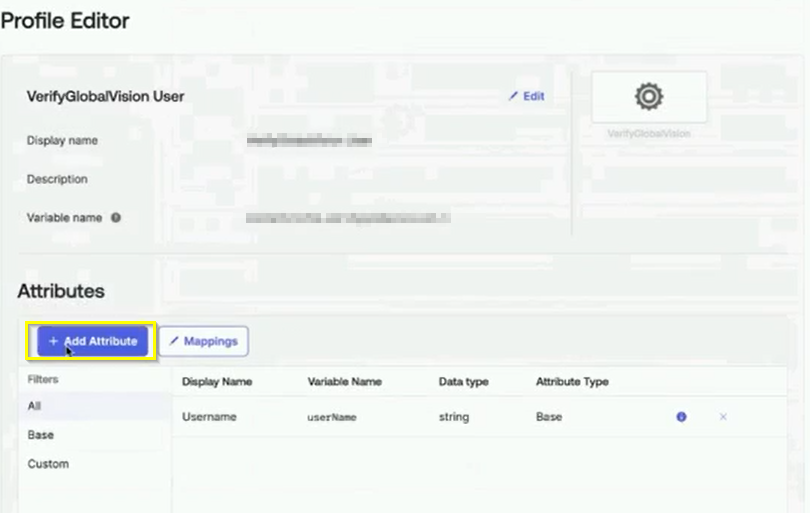Click the info icon beside Variable name

click(116, 217)
